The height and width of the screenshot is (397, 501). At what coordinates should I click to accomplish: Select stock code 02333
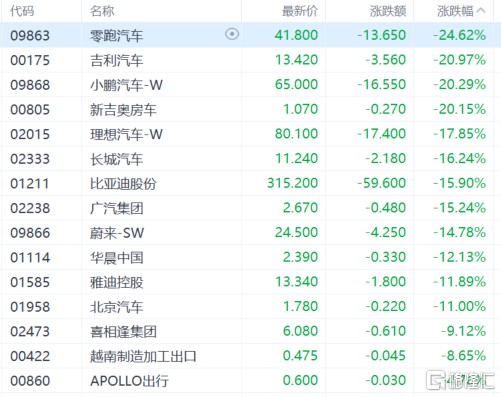pyautogui.click(x=30, y=159)
